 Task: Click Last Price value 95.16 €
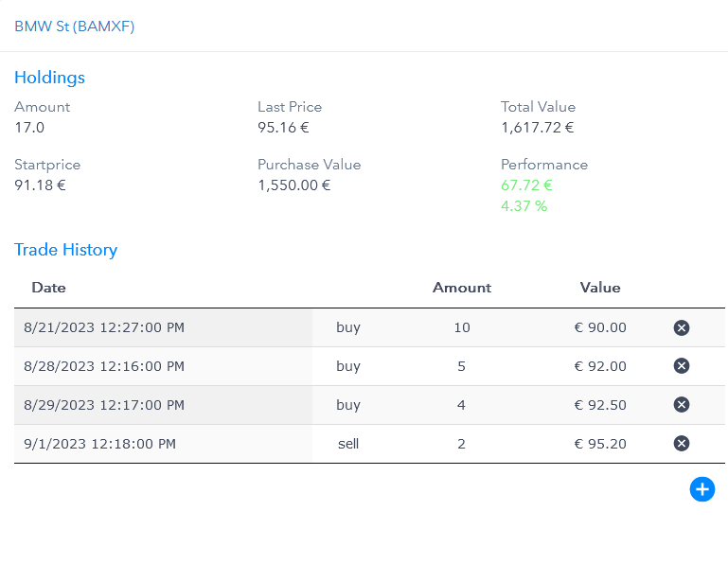[283, 127]
